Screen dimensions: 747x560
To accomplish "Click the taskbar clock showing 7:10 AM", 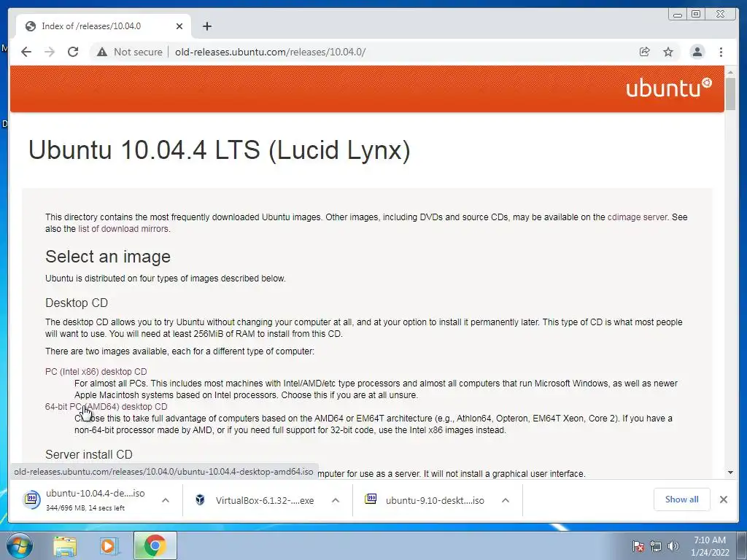I will tap(710, 545).
